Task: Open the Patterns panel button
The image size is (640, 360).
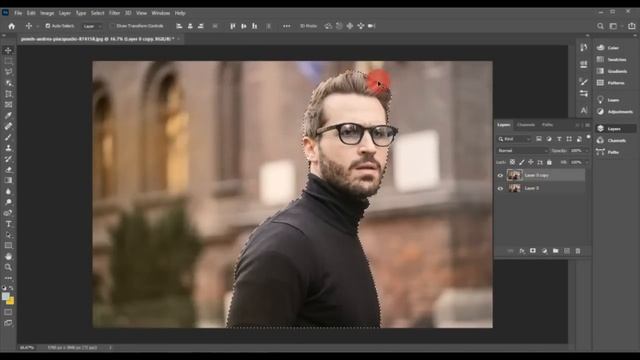Action: tap(611, 83)
